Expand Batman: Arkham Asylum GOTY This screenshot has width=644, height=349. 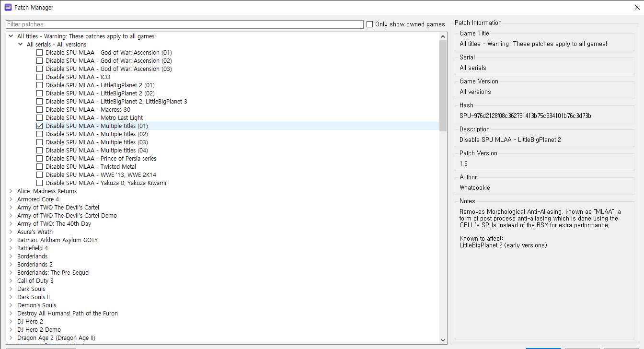click(11, 240)
